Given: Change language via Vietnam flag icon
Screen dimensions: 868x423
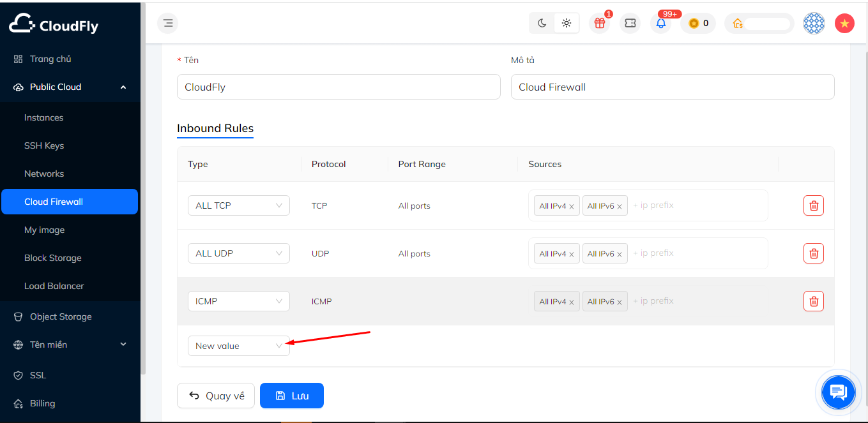Looking at the screenshot, I should point(844,24).
